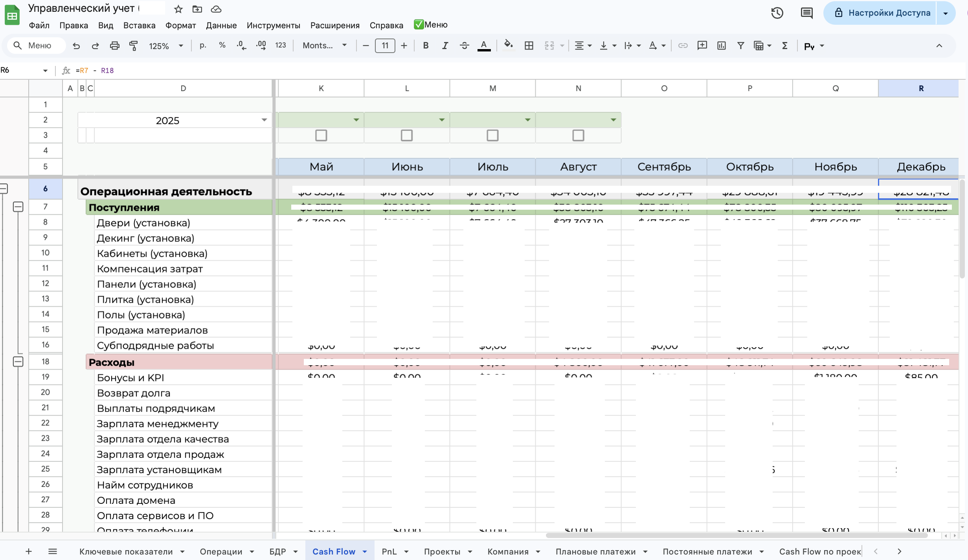Insert chart icon in toolbar
The image size is (968, 560).
(x=721, y=46)
